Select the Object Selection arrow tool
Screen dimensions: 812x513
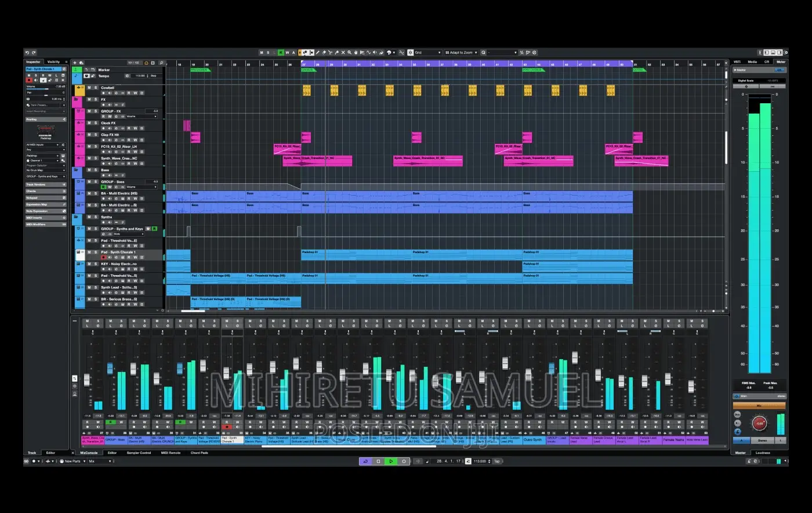coord(304,52)
